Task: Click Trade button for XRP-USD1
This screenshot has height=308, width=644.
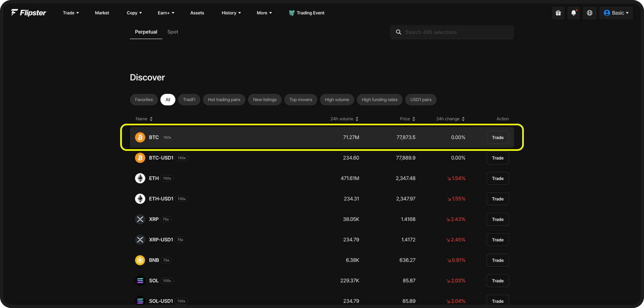Action: point(498,240)
